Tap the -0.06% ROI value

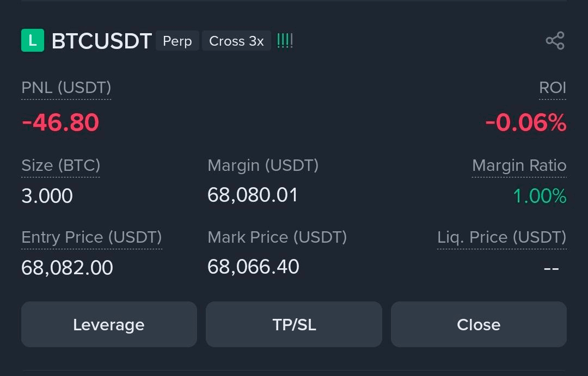click(x=525, y=123)
